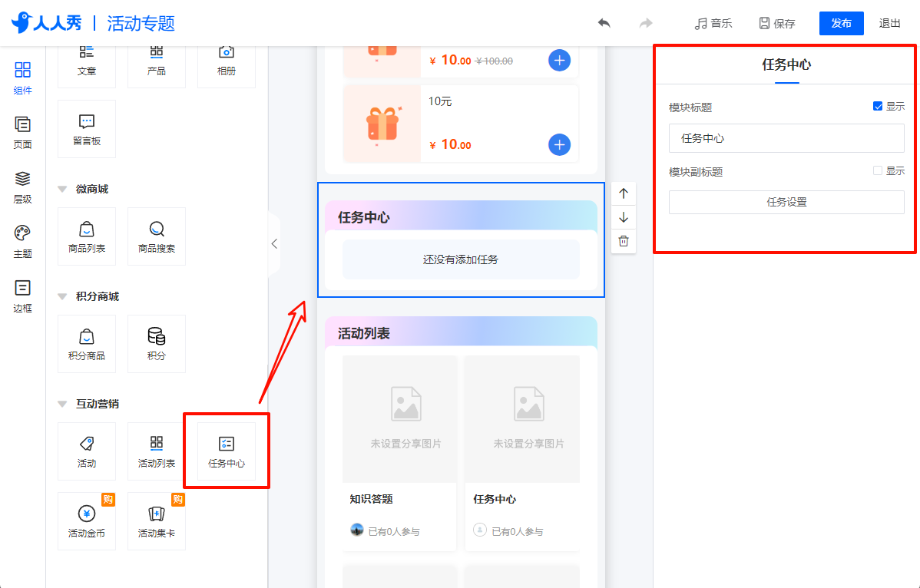The height and width of the screenshot is (588, 920).
Task: Add the 活动列表 component
Action: (157, 451)
